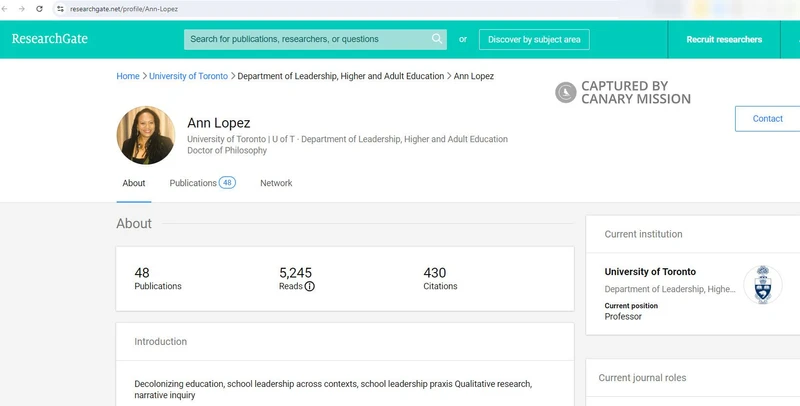Click the search magnifier icon
Image resolution: width=800 pixels, height=406 pixels.
tap(437, 39)
